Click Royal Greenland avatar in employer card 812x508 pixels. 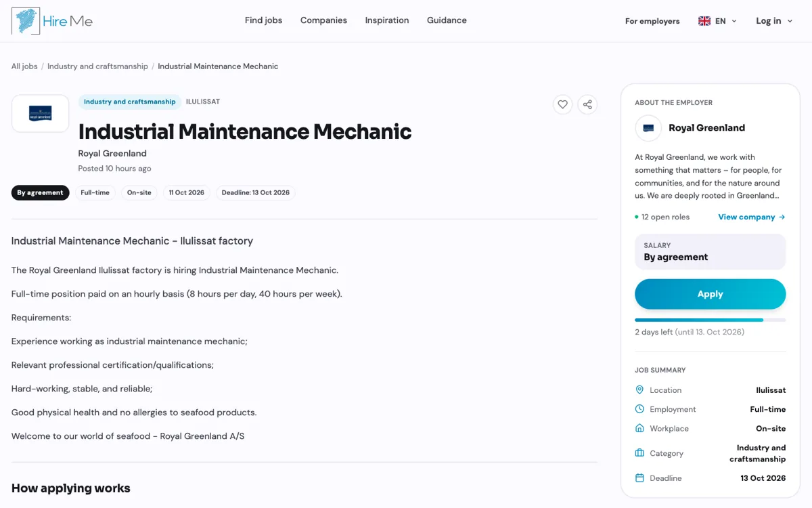(x=648, y=128)
